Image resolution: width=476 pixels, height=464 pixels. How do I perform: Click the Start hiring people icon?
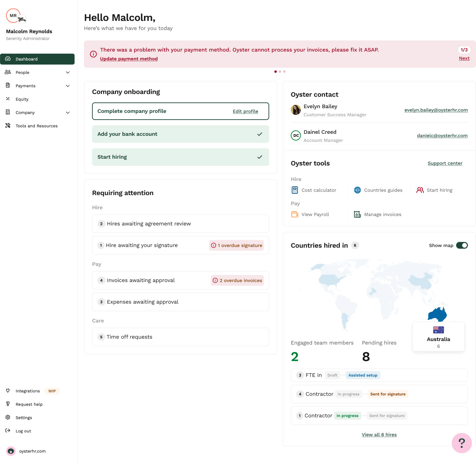420,190
